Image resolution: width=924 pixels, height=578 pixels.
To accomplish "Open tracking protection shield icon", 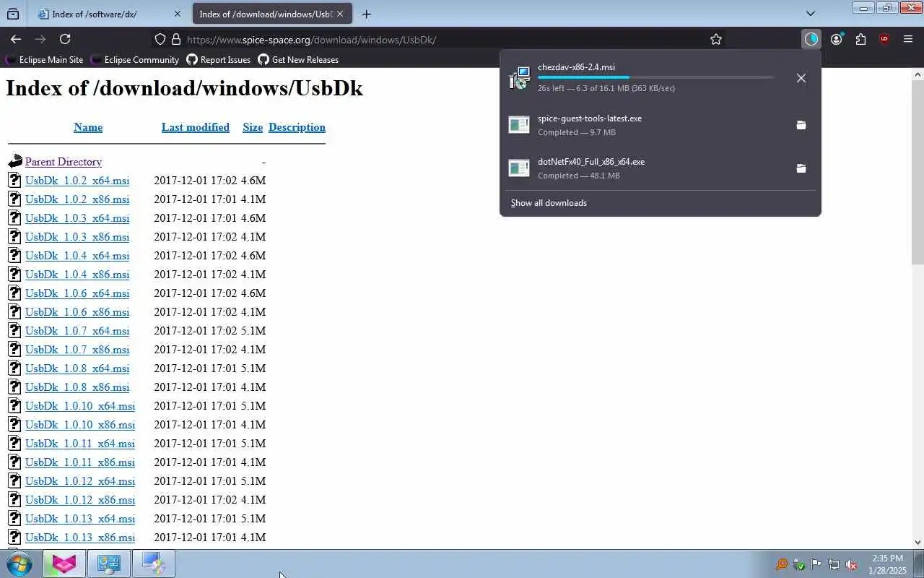I will [x=160, y=39].
